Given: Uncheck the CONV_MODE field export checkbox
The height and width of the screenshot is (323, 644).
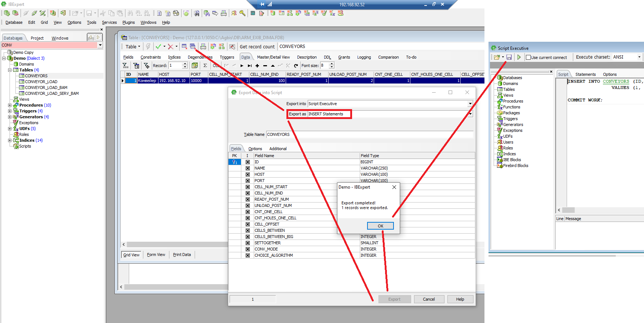Looking at the screenshot, I should click(248, 249).
